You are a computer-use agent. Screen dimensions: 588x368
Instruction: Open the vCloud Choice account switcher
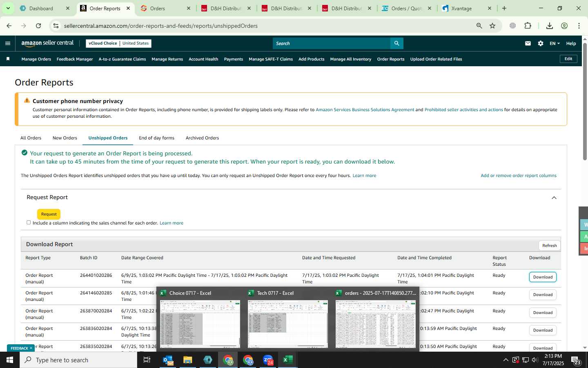[x=118, y=43]
